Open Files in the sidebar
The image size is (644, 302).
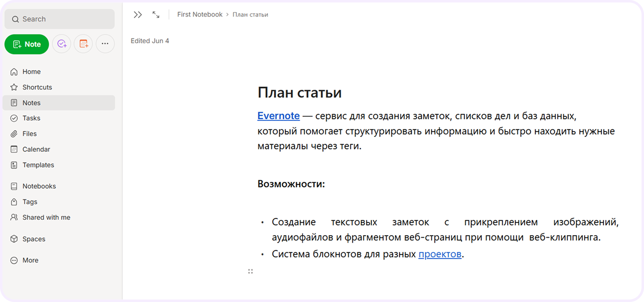(59, 134)
